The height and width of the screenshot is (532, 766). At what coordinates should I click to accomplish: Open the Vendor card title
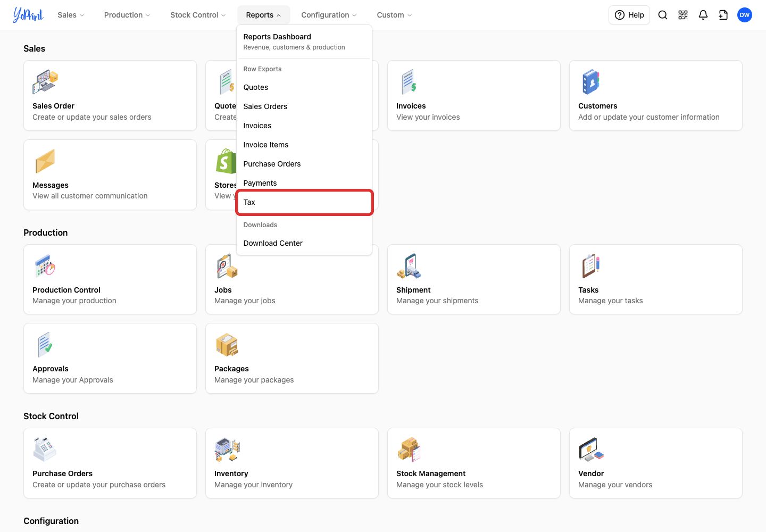click(x=591, y=473)
